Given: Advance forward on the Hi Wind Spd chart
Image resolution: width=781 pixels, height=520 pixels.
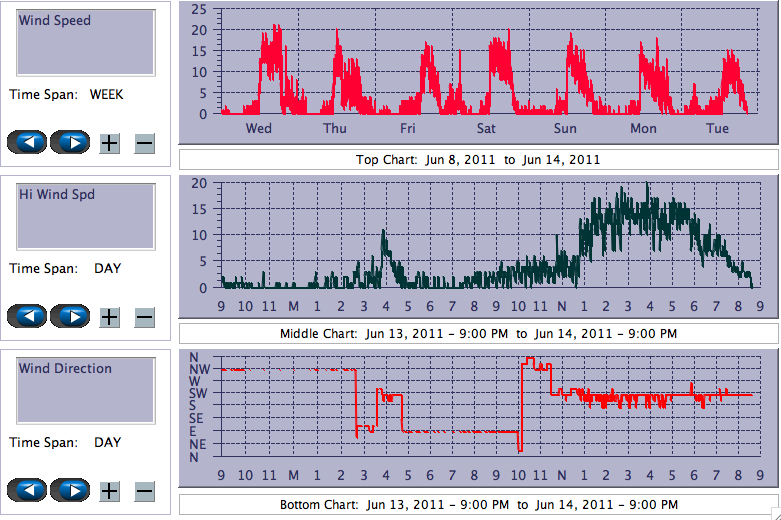Looking at the screenshot, I should (70, 316).
